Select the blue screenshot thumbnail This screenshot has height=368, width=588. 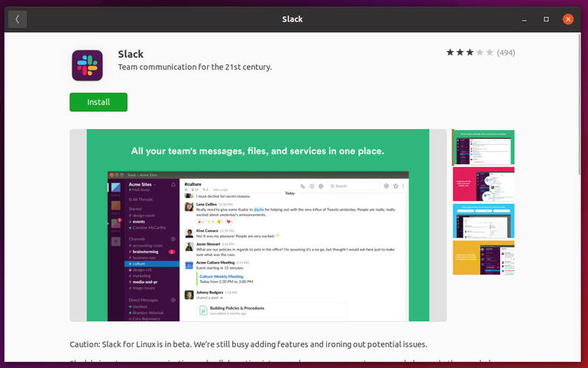tap(483, 221)
